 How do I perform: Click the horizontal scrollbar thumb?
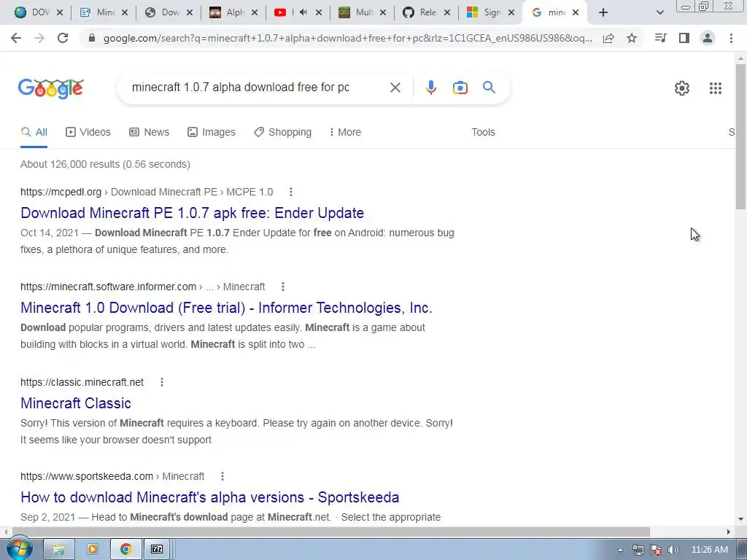[x=331, y=532]
